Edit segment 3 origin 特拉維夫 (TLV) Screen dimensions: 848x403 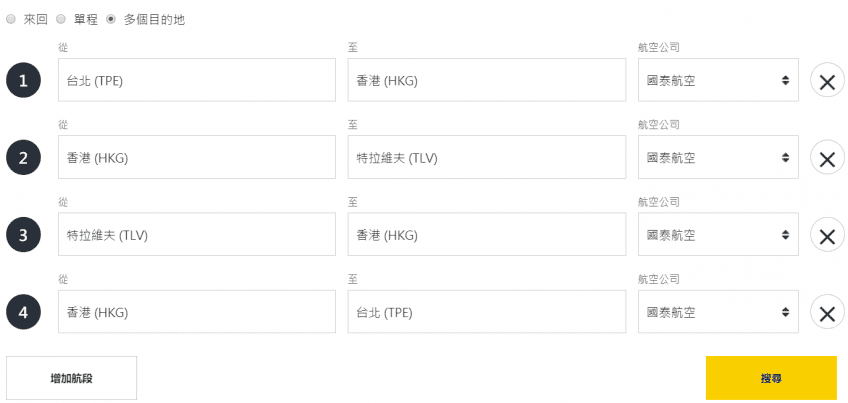(196, 235)
